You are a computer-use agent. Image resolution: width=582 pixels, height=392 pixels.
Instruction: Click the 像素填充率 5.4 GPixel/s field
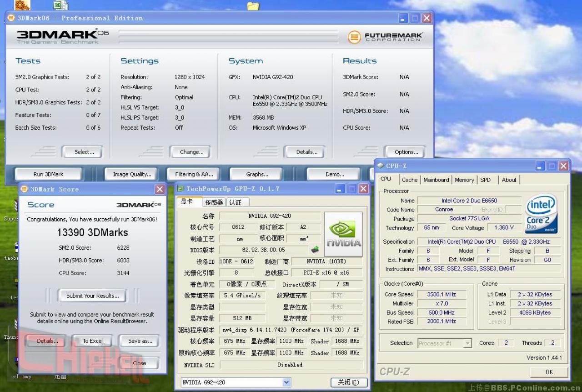pyautogui.click(x=243, y=296)
